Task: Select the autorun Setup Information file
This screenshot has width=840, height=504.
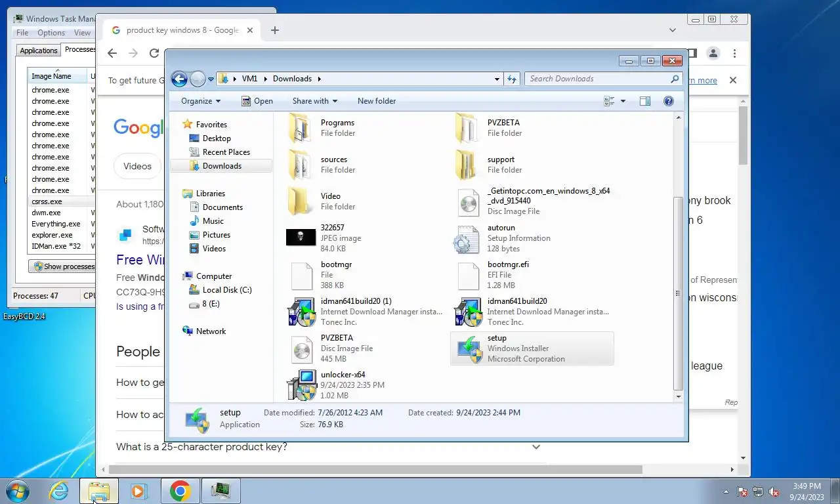Action: [532, 238]
